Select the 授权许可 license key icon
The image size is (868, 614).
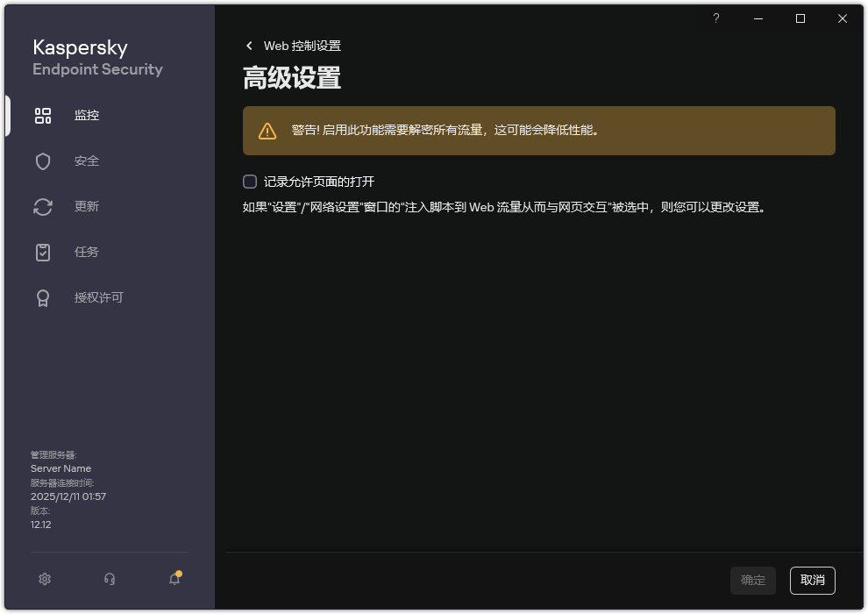(x=43, y=297)
